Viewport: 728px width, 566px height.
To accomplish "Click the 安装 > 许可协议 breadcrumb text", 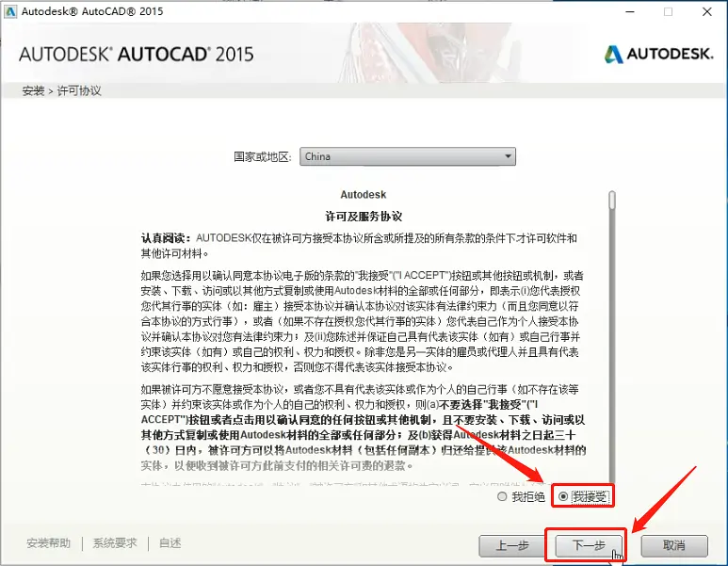I will (62, 90).
